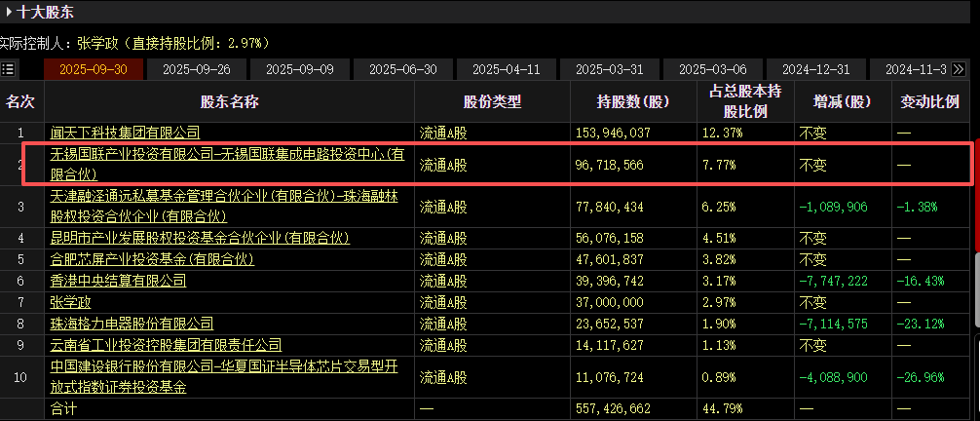Click the 张学政 shareholder link
The height and width of the screenshot is (421, 980).
pyautogui.click(x=70, y=303)
